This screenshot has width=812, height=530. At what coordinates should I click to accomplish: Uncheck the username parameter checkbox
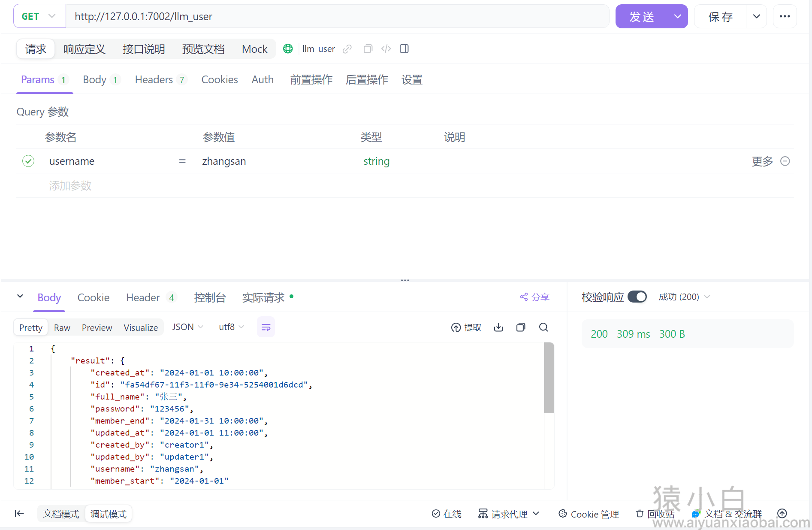[x=28, y=161]
